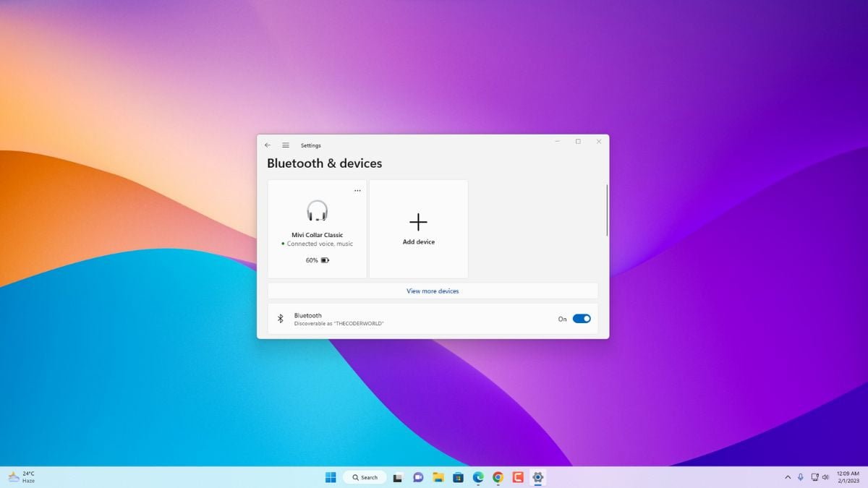Open Microsoft Edge from the taskbar
868x488 pixels.
tap(477, 477)
